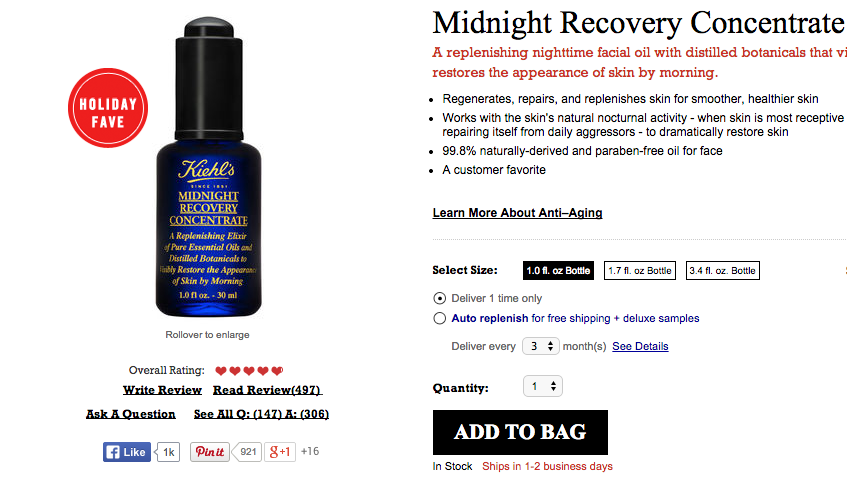The height and width of the screenshot is (481, 847).
Task: Open Read Review(497) link
Action: pos(267,390)
